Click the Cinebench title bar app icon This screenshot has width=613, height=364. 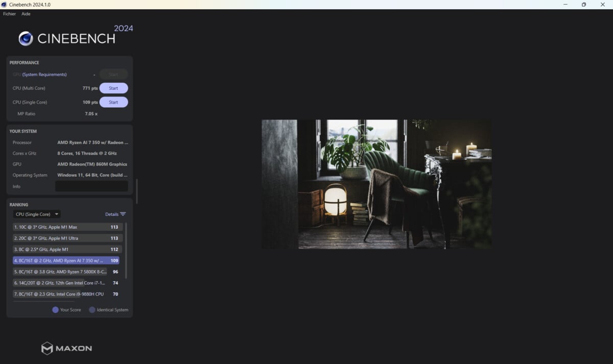[4, 5]
